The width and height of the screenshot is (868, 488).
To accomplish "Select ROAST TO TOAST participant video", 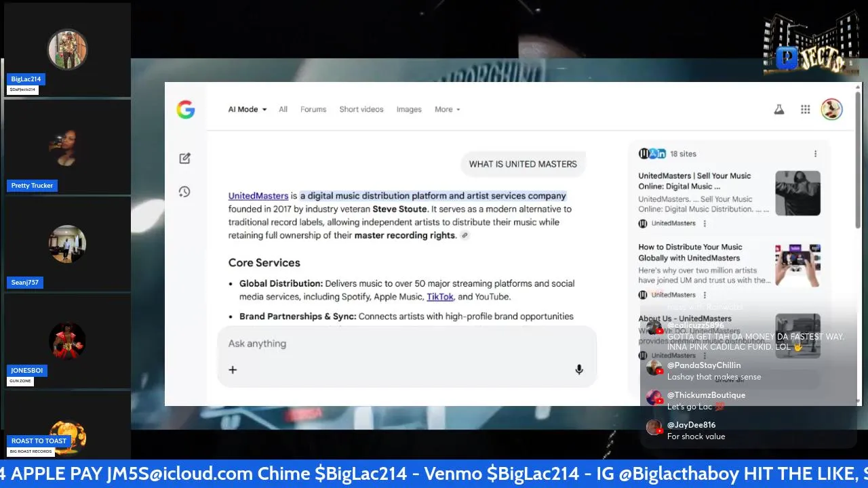I will tap(67, 426).
